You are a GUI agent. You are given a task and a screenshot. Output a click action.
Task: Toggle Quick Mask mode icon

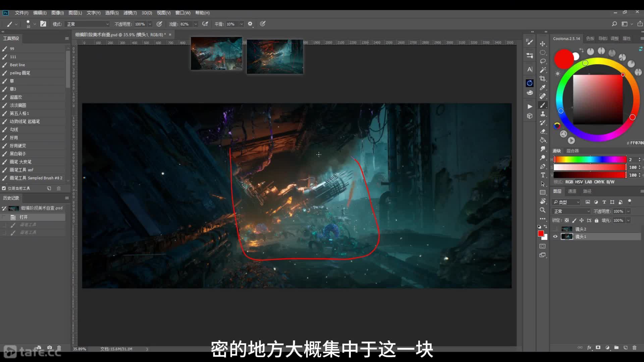(x=542, y=246)
